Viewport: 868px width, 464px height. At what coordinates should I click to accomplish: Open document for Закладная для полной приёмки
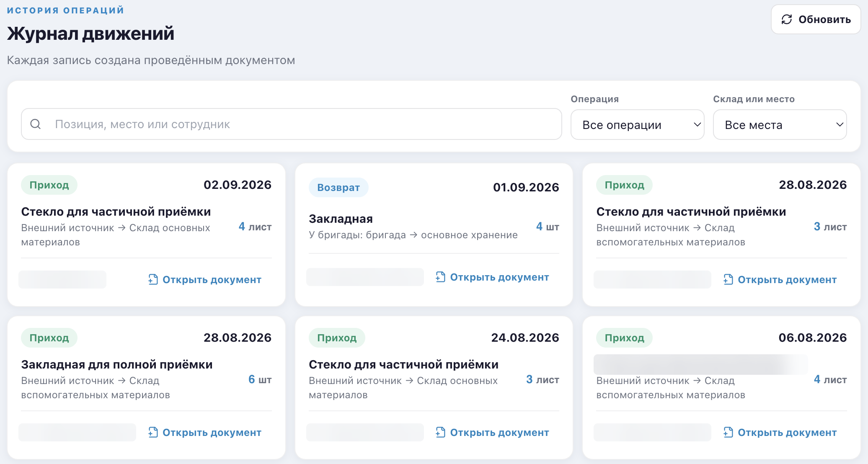point(204,433)
